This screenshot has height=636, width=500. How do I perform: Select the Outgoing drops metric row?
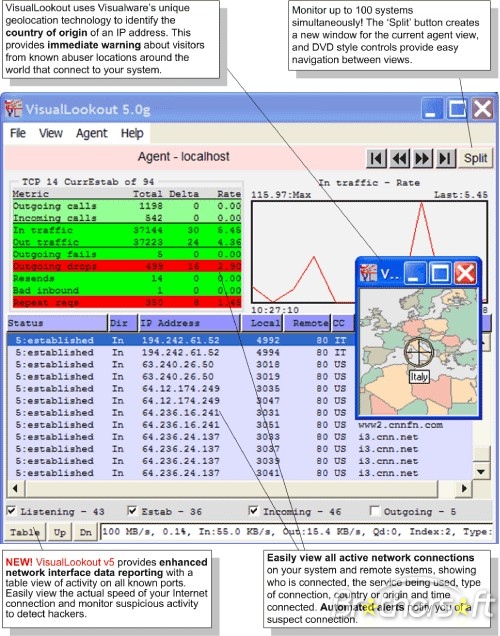point(127,266)
